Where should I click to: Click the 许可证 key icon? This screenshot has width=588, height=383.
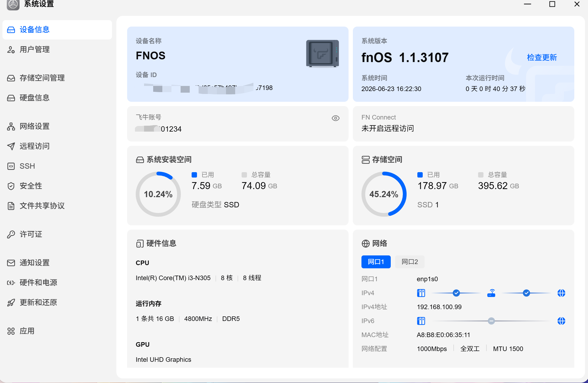[11, 234]
